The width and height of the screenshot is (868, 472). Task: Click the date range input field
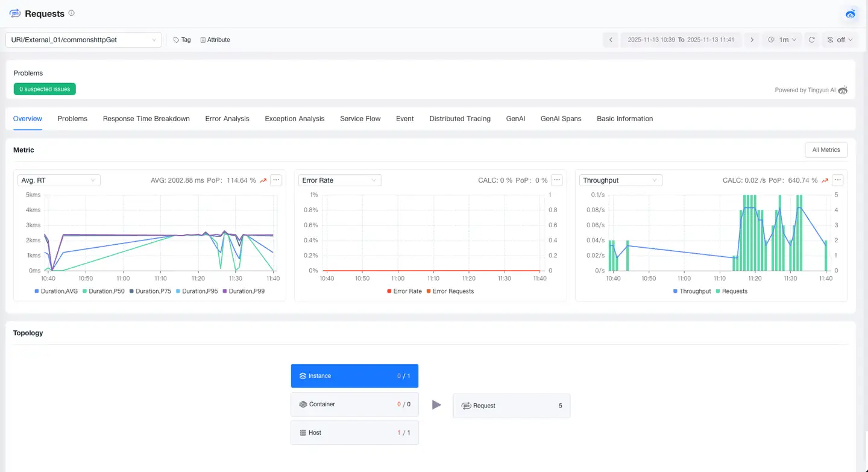681,40
